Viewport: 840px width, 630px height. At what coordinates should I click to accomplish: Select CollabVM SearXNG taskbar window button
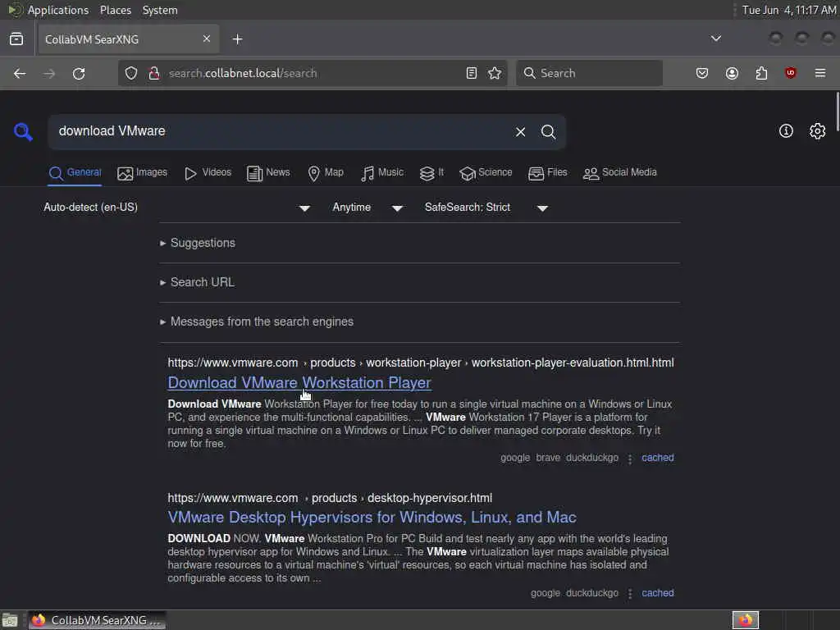[x=97, y=620]
